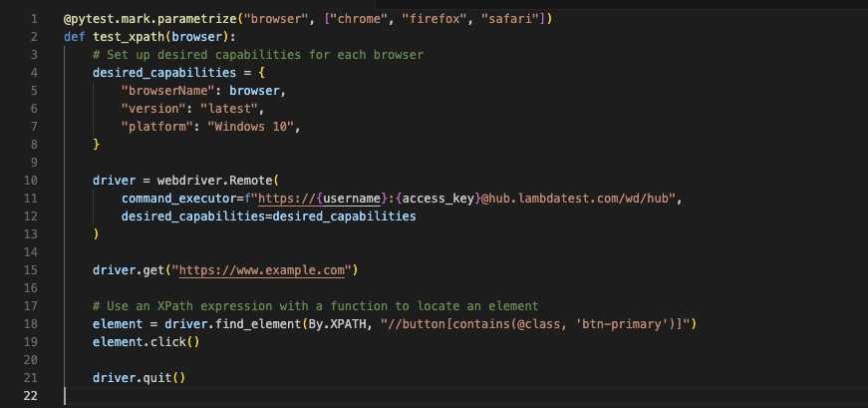Click By.XPATH argument
868x408 pixels.
tap(337, 324)
